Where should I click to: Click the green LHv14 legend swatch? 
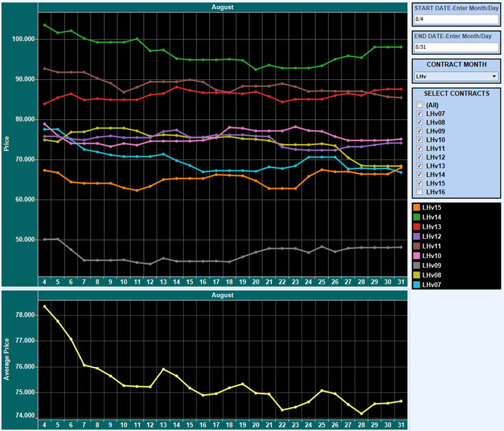(x=416, y=217)
